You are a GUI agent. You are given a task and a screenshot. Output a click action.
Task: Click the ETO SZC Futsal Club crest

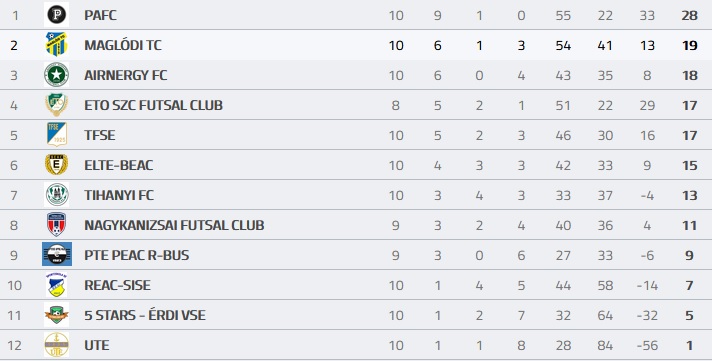pos(57,105)
